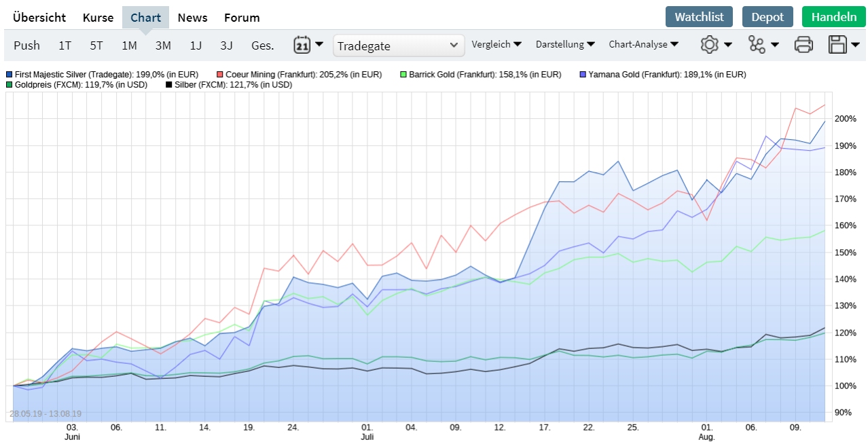Print the chart via printer icon
Image resolution: width=868 pixels, height=444 pixels.
[803, 45]
